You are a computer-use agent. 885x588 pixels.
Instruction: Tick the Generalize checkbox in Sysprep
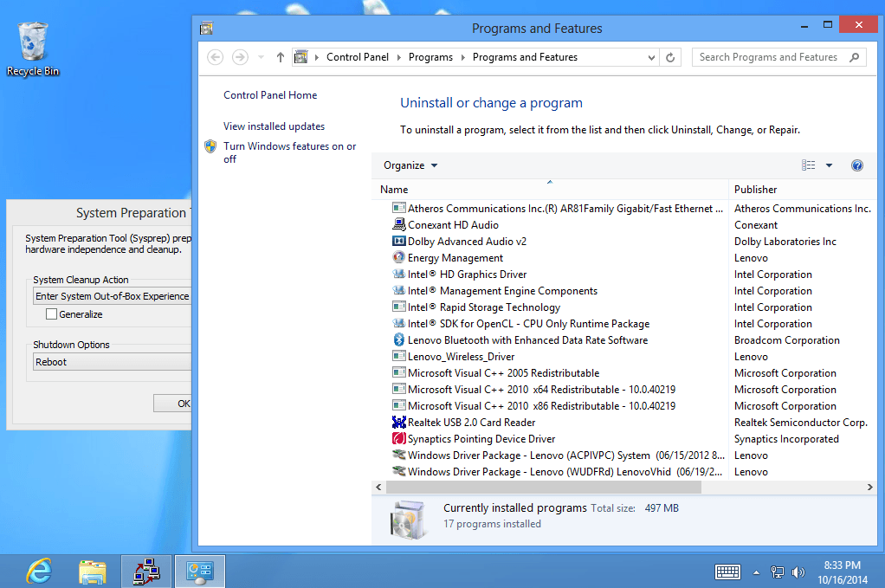(51, 314)
